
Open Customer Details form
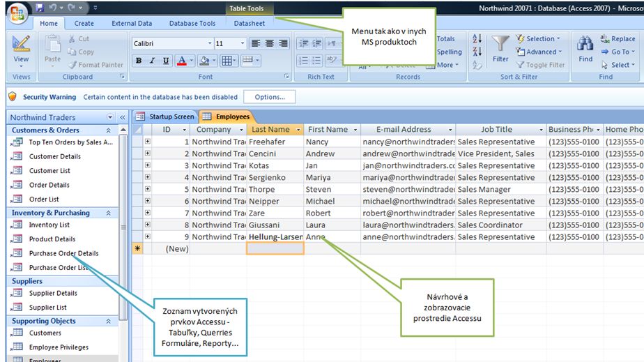pos(54,156)
